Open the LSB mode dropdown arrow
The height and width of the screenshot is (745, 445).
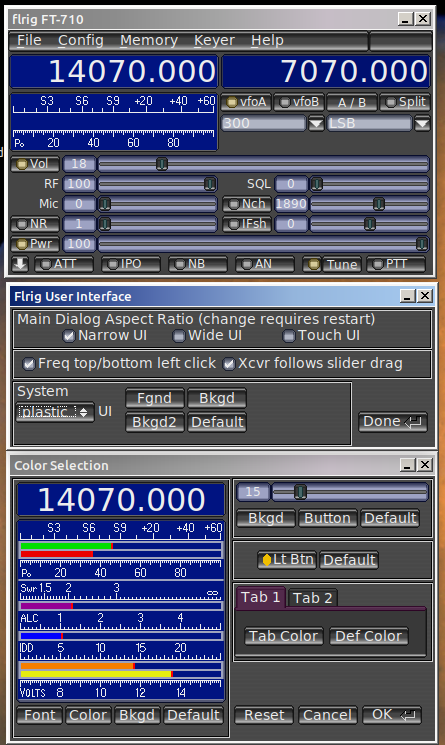[422, 124]
